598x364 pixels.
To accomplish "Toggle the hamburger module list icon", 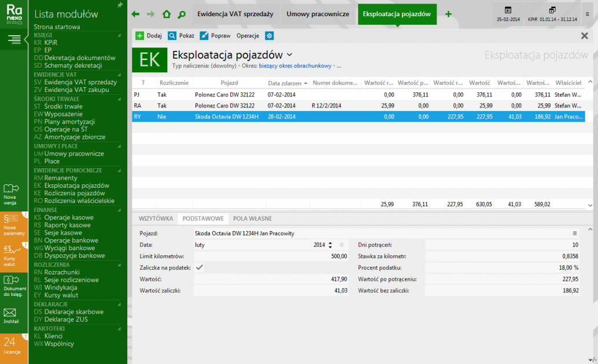I will [x=14, y=39].
